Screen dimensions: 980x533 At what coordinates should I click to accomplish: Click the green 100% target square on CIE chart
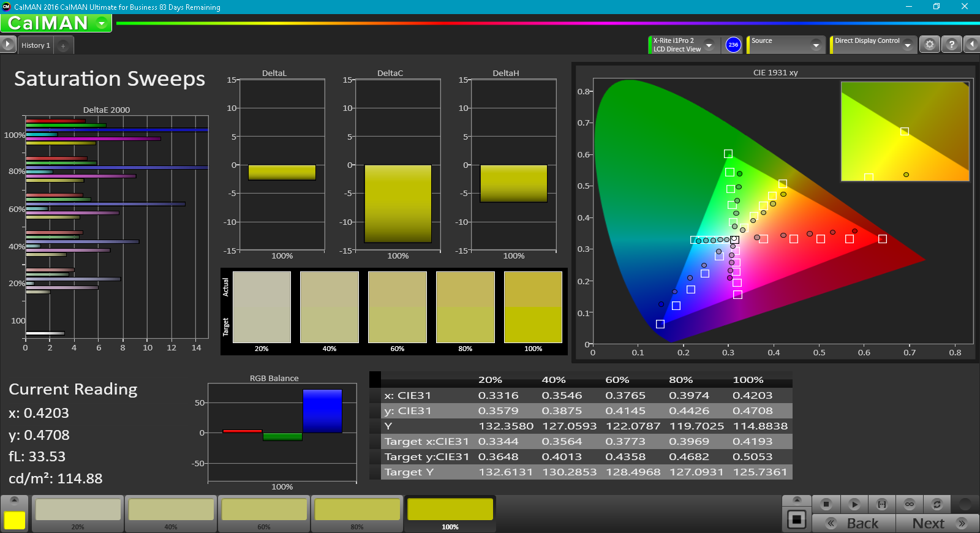[x=728, y=154]
